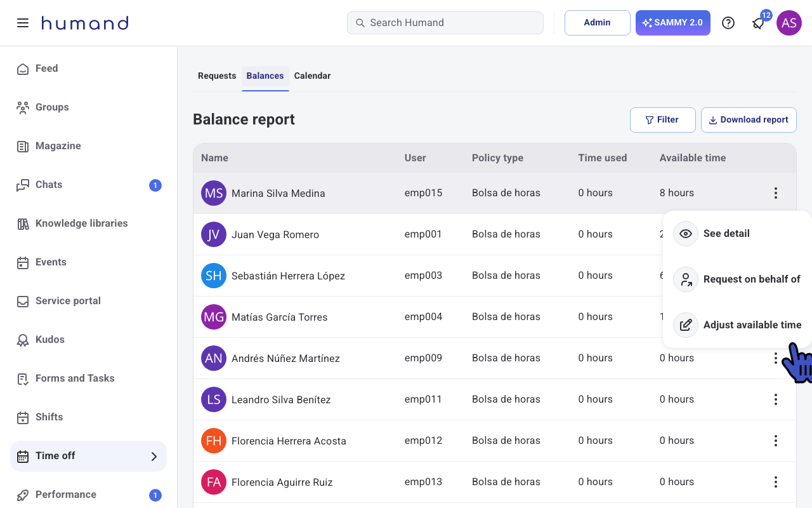Viewport: 812px width, 508px height.
Task: Navigate to Shifts
Action: coord(88,417)
